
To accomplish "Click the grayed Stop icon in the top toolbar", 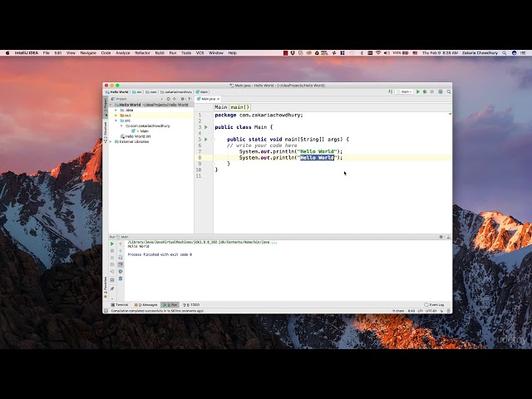I will (432, 92).
